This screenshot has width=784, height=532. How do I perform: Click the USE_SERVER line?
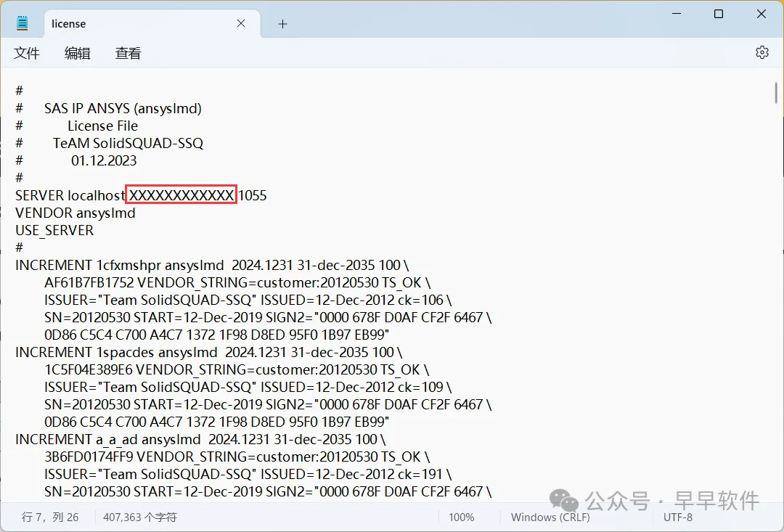(54, 231)
